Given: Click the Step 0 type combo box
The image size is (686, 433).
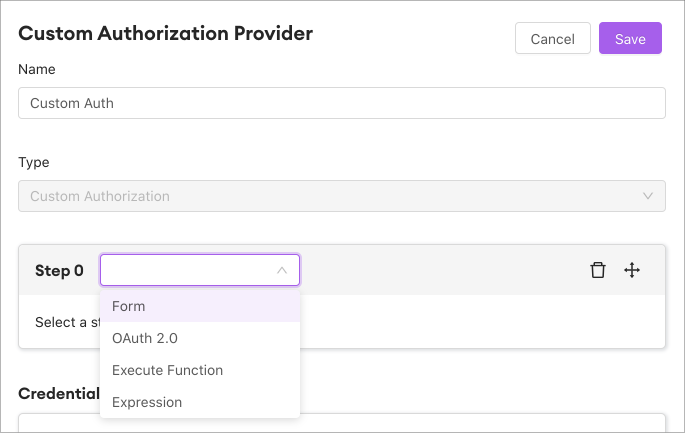Looking at the screenshot, I should 188,270.
